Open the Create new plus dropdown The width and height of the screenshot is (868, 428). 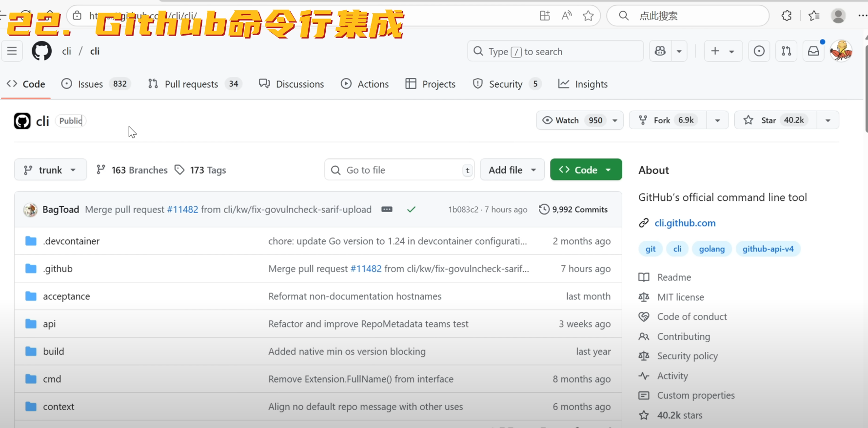pyautogui.click(x=723, y=51)
